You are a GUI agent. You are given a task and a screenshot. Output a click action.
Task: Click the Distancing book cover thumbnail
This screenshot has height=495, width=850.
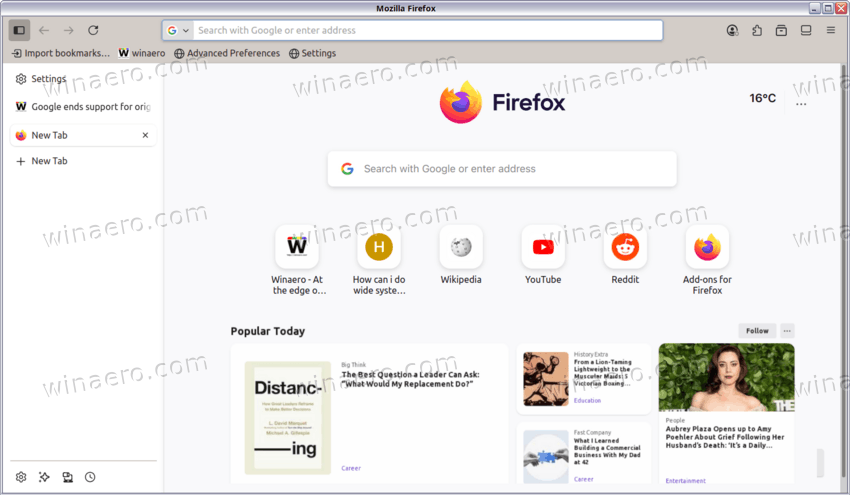(x=288, y=418)
